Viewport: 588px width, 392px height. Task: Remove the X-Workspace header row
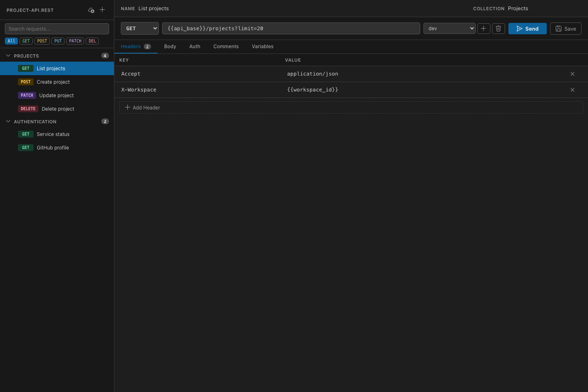coord(572,90)
